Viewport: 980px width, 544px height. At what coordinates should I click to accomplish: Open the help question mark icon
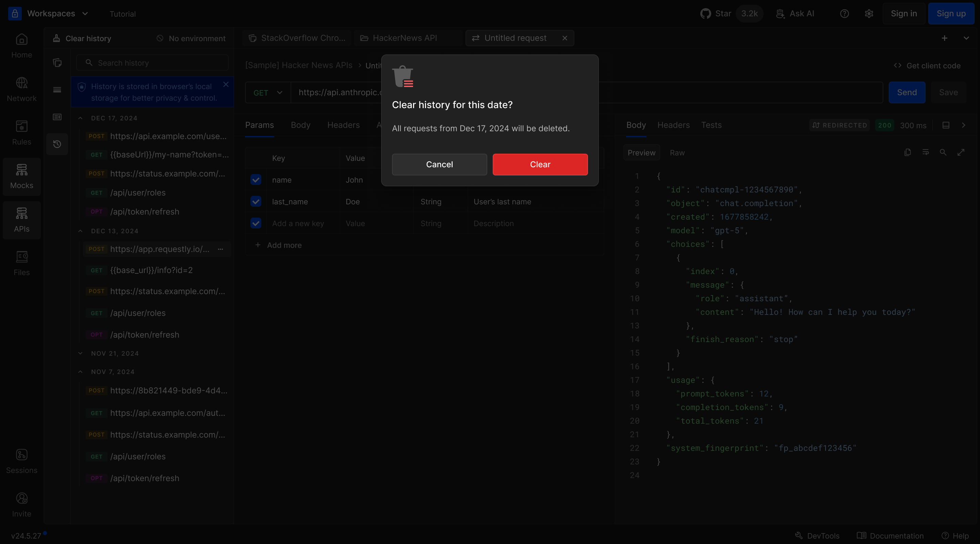click(x=844, y=14)
